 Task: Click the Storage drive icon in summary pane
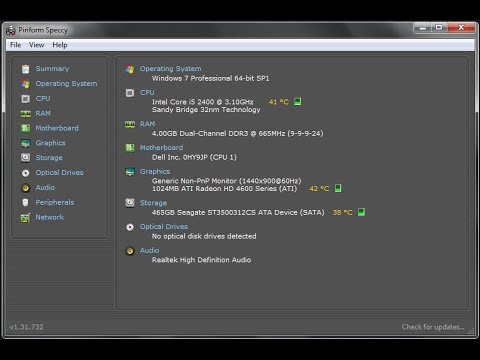(x=130, y=203)
